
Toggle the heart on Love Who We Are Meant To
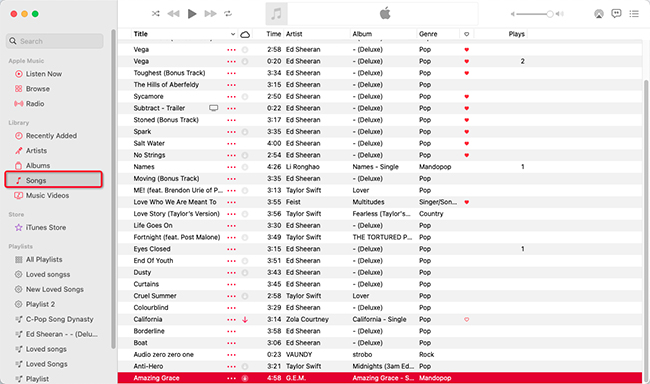[x=466, y=202]
